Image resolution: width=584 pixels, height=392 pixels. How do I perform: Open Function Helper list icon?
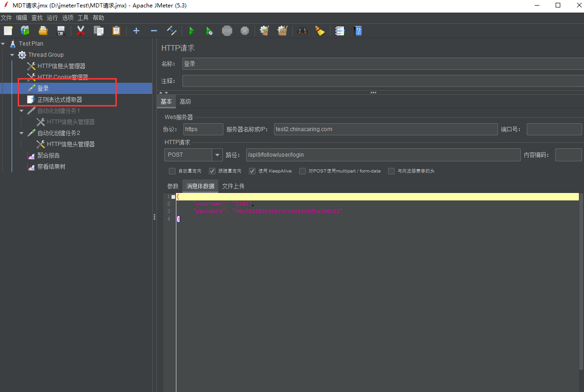[x=340, y=31]
